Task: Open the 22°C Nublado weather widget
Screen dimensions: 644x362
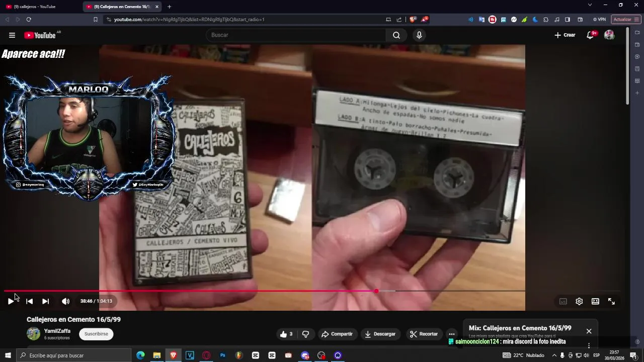Action: click(x=523, y=355)
